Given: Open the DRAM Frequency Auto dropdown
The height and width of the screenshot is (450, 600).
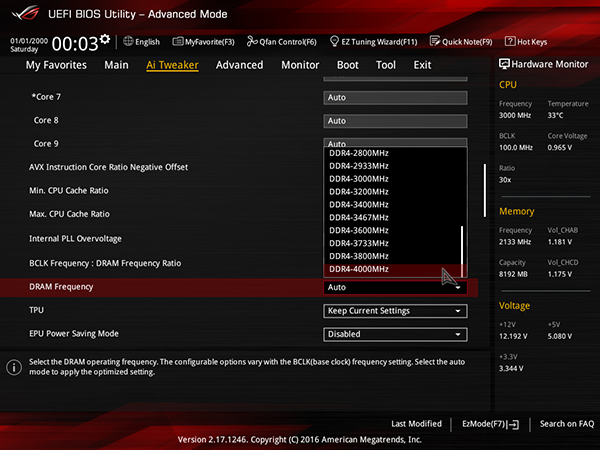Looking at the screenshot, I should tap(395, 287).
